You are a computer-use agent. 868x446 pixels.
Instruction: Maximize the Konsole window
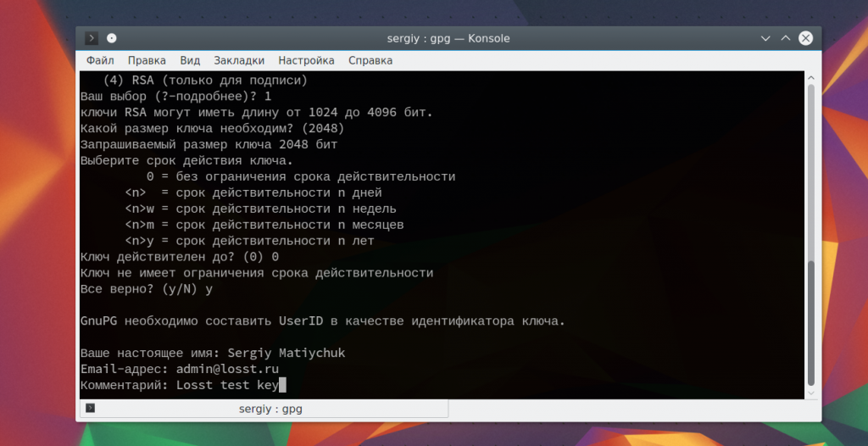tap(786, 39)
